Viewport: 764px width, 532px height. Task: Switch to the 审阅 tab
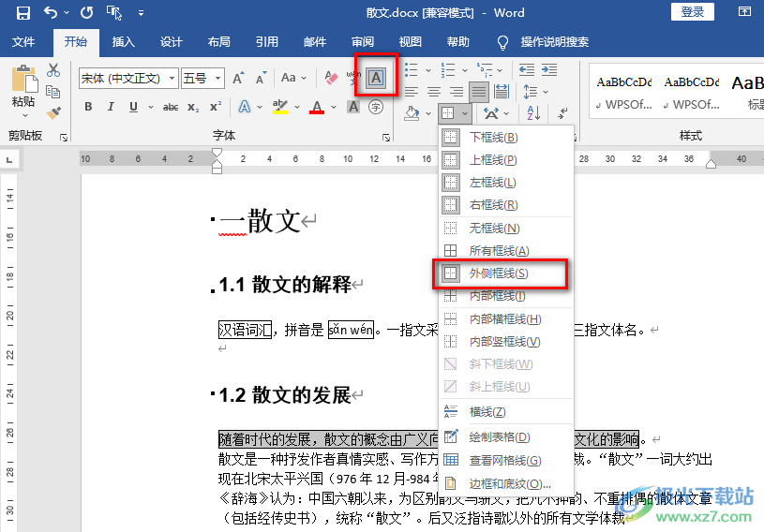pyautogui.click(x=363, y=42)
